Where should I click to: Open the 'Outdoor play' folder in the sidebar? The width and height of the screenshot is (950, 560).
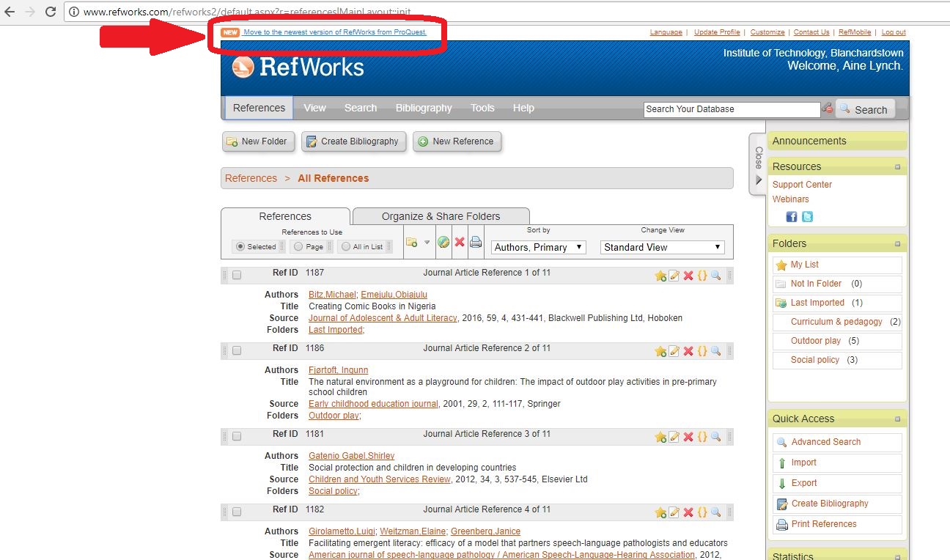[814, 340]
